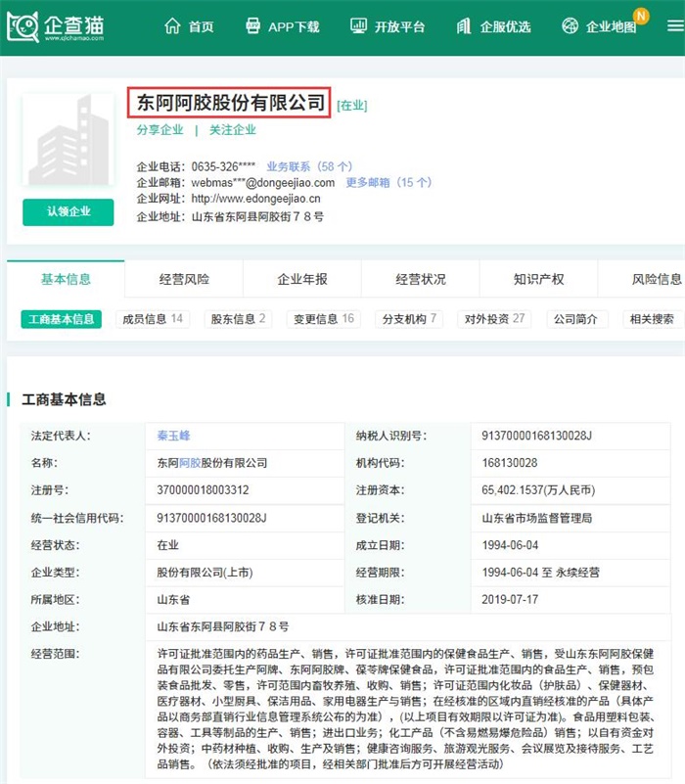Screen dimensions: 685x784
Task: Click 经营状态 value 在业 in the table
Action: pyautogui.click(x=168, y=545)
